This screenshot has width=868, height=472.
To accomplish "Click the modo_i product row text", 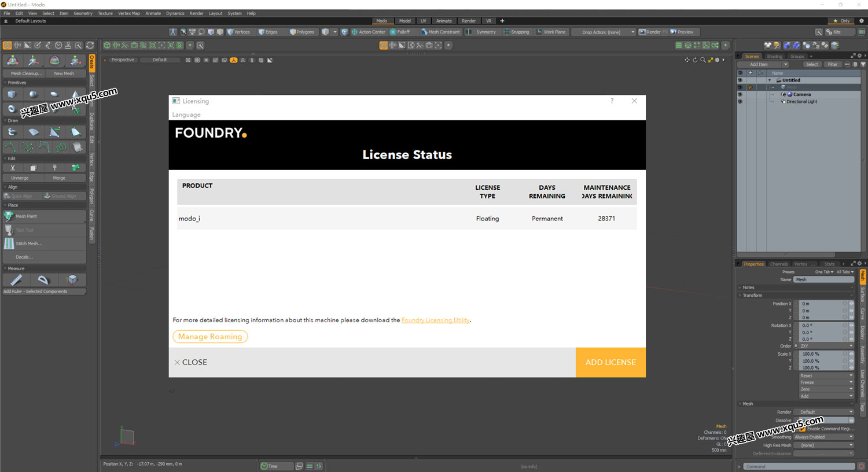I will click(189, 219).
